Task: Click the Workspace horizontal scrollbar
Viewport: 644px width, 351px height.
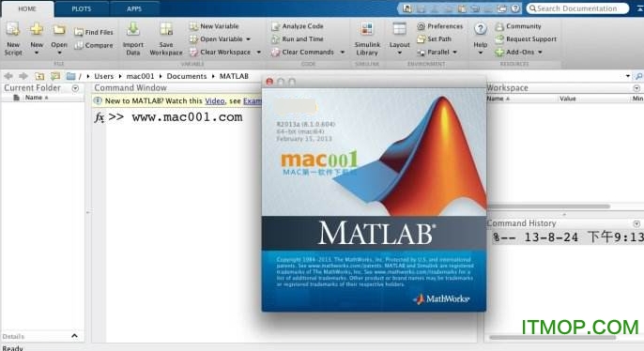Action: pos(548,206)
